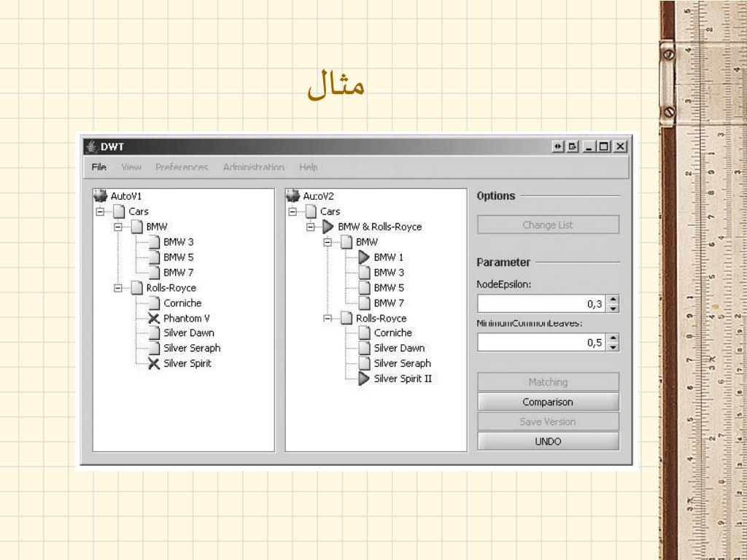Select BMW 5 in the AutoV2 tree
The width and height of the screenshot is (747, 560).
(x=389, y=287)
